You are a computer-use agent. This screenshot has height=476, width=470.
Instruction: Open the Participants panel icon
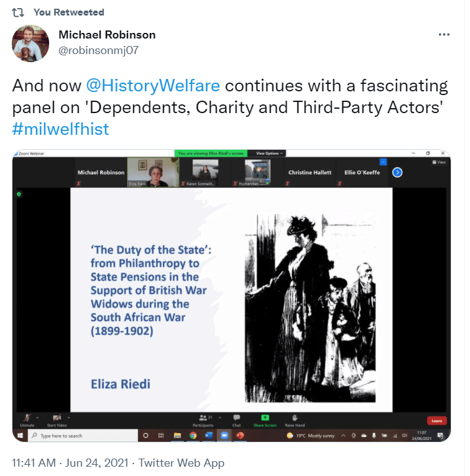[203, 418]
